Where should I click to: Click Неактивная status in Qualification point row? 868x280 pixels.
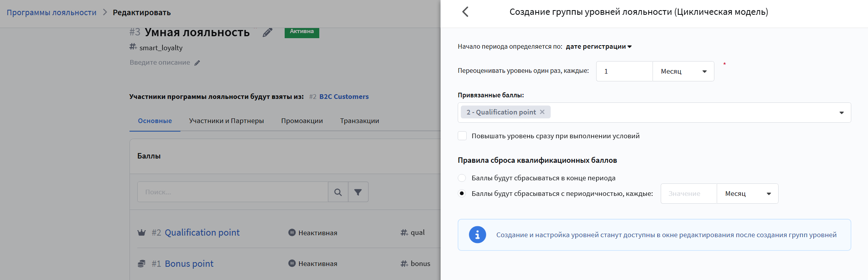(x=318, y=232)
